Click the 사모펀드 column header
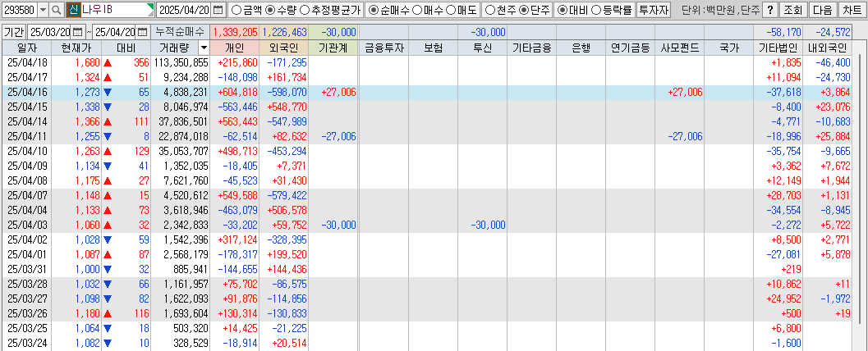 point(679,48)
